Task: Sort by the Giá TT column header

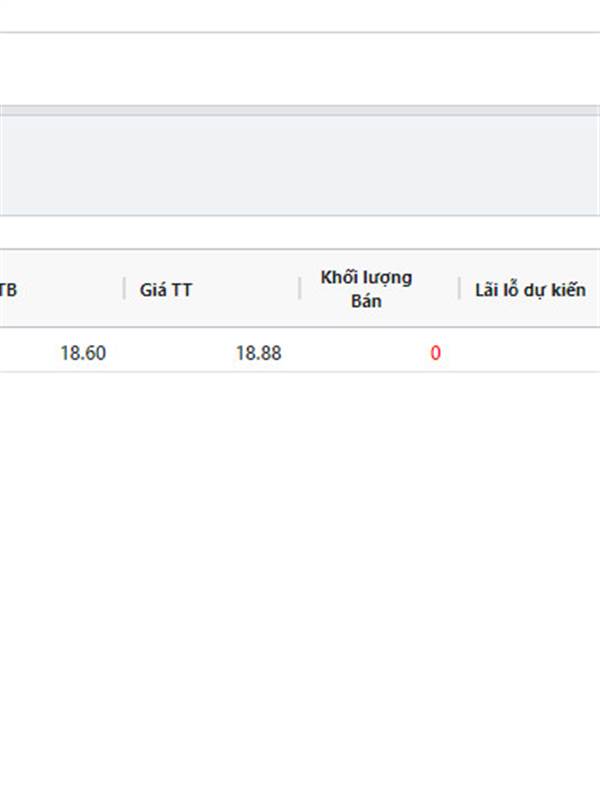Action: click(165, 290)
